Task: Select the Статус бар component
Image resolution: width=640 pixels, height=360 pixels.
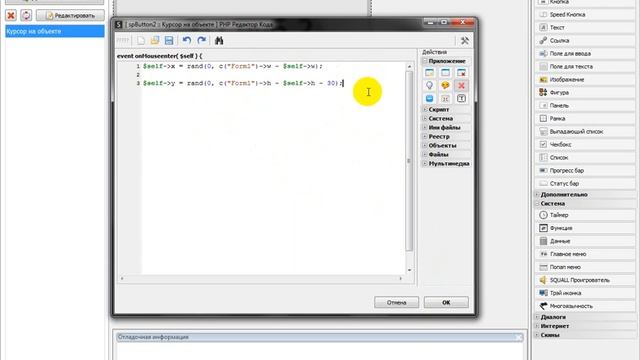Action: tap(585, 184)
